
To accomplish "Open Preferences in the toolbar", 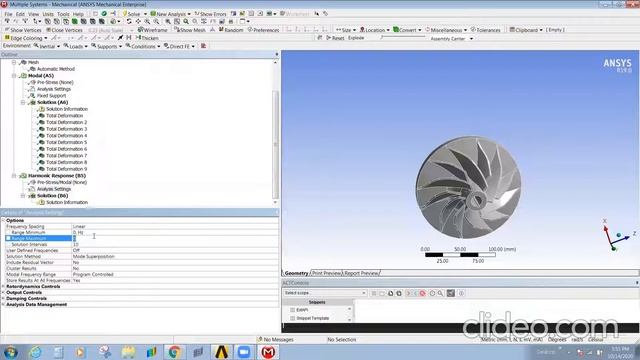I will (263, 30).
